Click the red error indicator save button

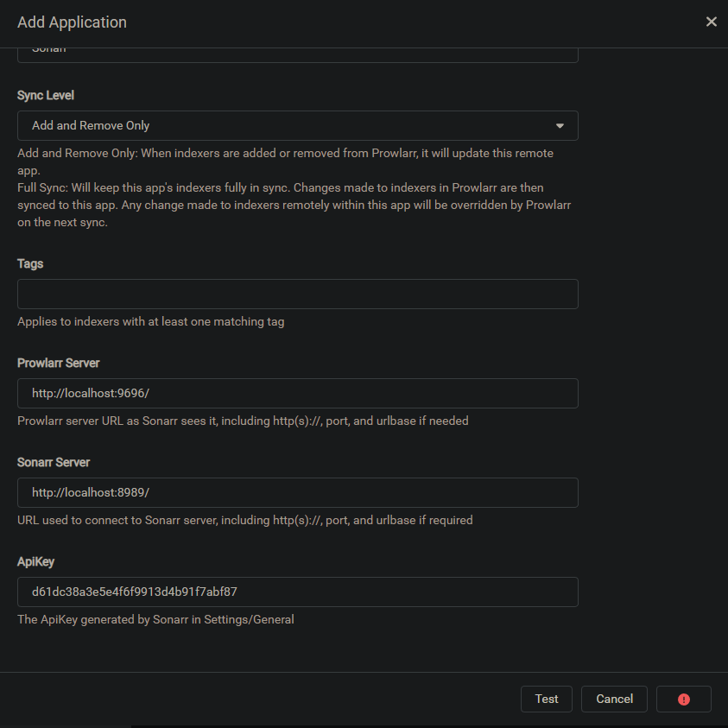(x=683, y=699)
